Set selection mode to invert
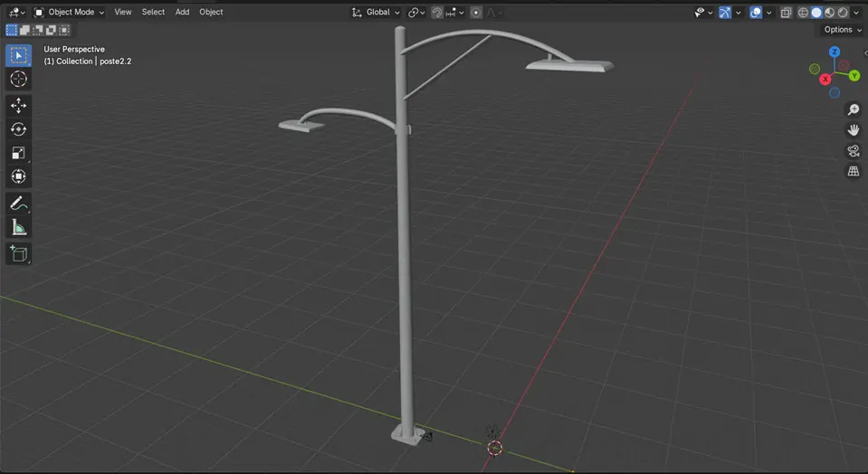 52,30
